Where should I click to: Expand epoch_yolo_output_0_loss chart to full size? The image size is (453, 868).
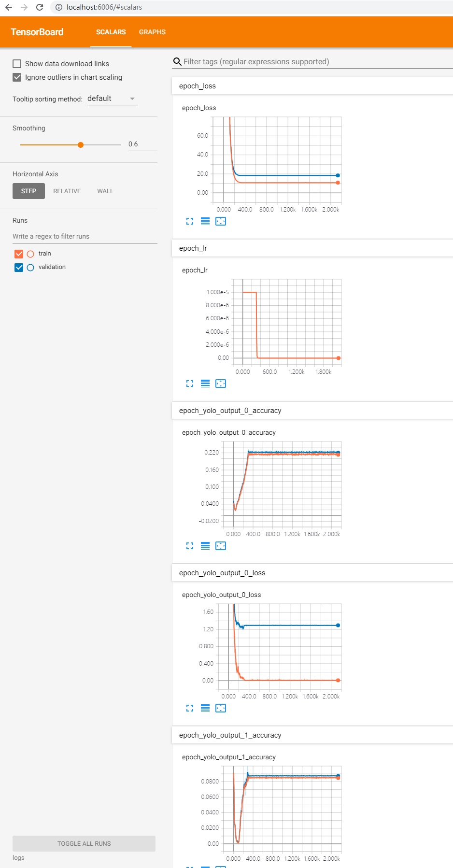[x=190, y=708]
